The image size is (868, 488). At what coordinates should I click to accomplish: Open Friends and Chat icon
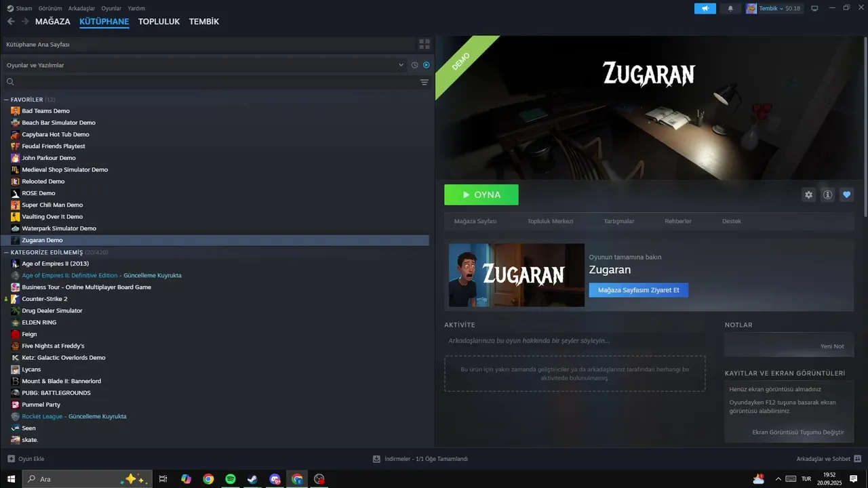click(x=858, y=459)
